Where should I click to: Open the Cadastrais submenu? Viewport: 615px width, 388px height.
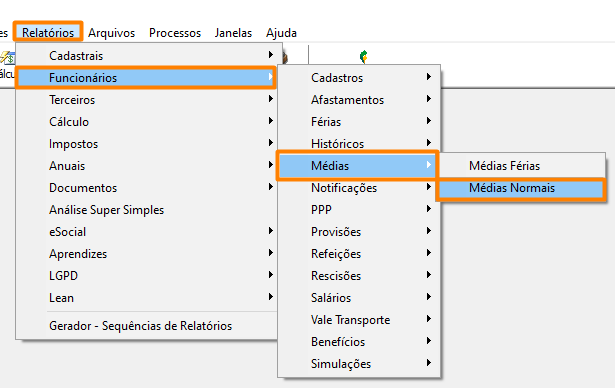(x=146, y=56)
